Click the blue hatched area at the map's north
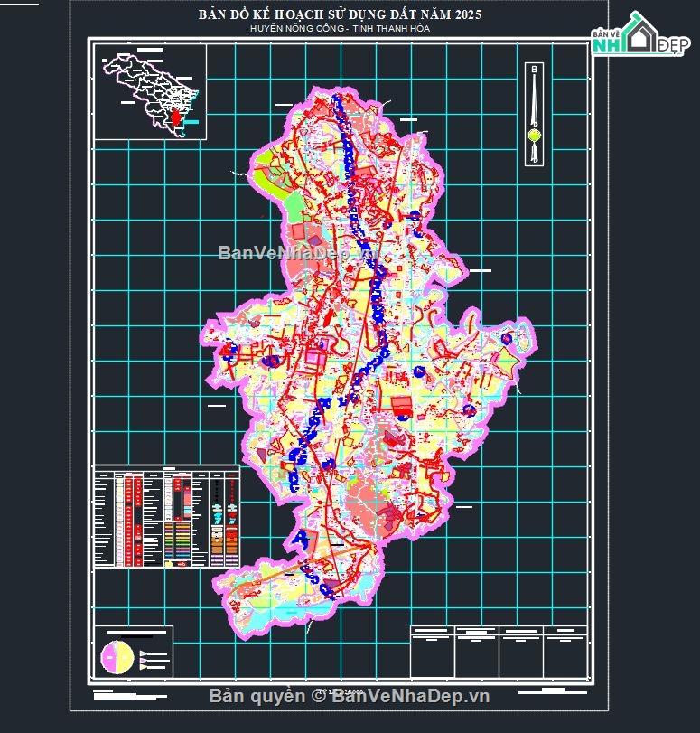 click(341, 117)
